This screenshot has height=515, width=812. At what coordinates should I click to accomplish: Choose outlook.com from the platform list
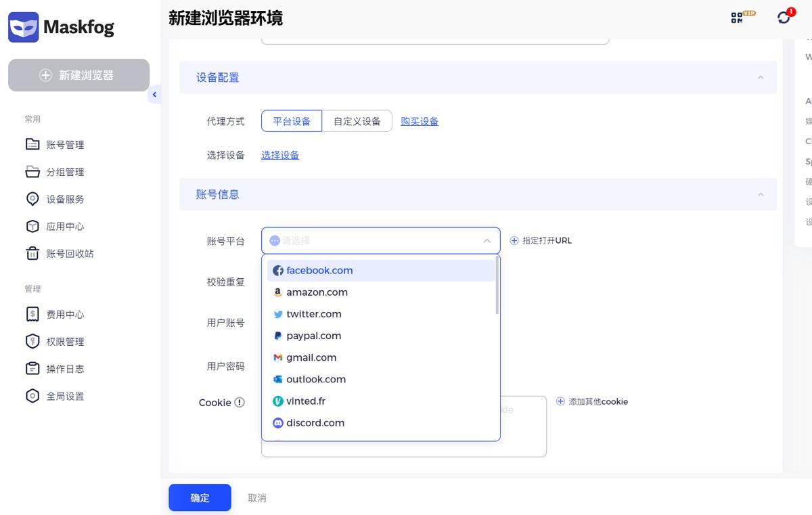point(381,379)
